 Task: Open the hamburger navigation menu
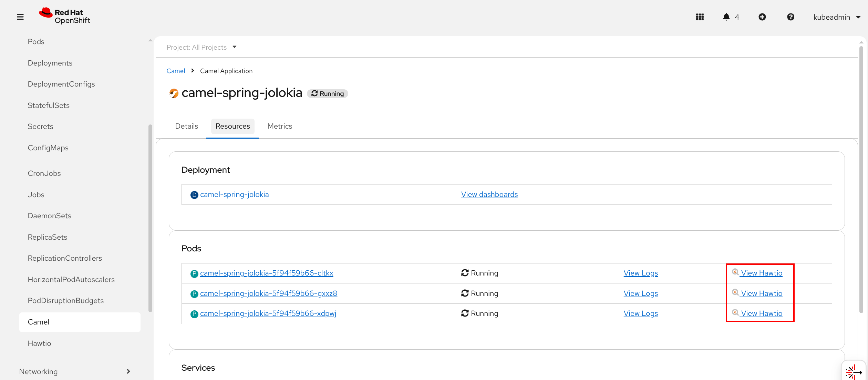click(x=20, y=17)
